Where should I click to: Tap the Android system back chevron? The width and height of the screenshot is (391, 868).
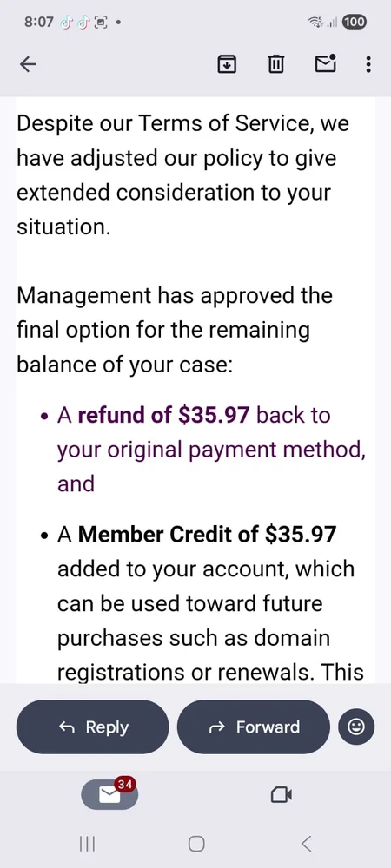point(306,844)
